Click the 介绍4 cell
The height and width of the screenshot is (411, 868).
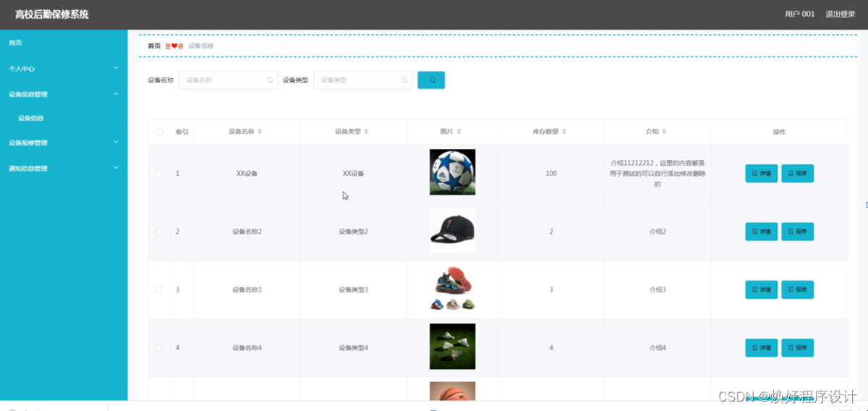[658, 348]
